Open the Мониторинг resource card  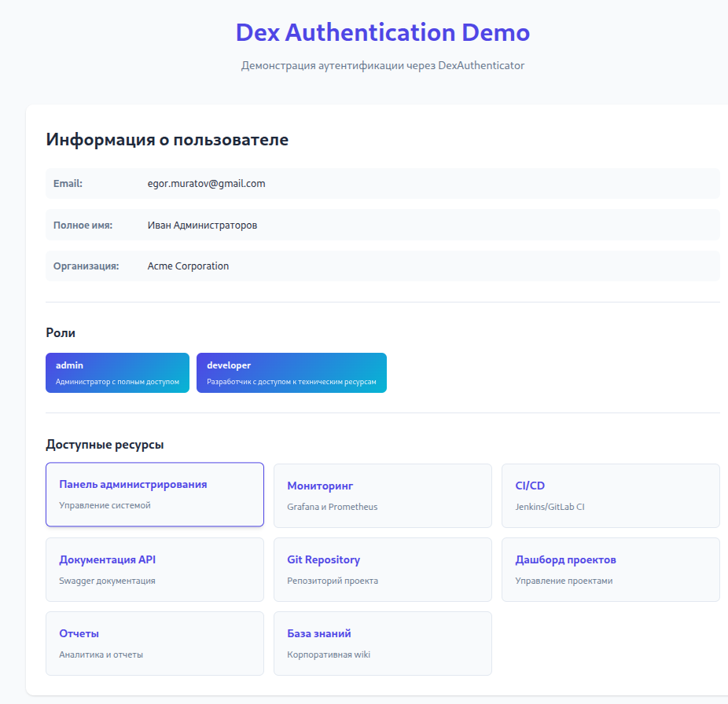pyautogui.click(x=382, y=496)
